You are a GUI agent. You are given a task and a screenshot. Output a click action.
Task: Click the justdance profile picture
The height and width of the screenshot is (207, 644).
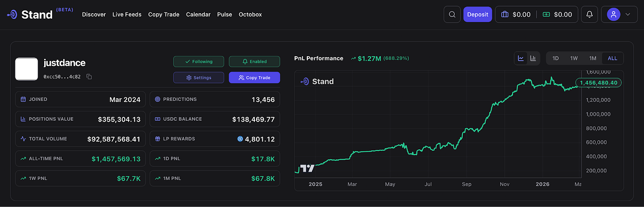pyautogui.click(x=26, y=69)
